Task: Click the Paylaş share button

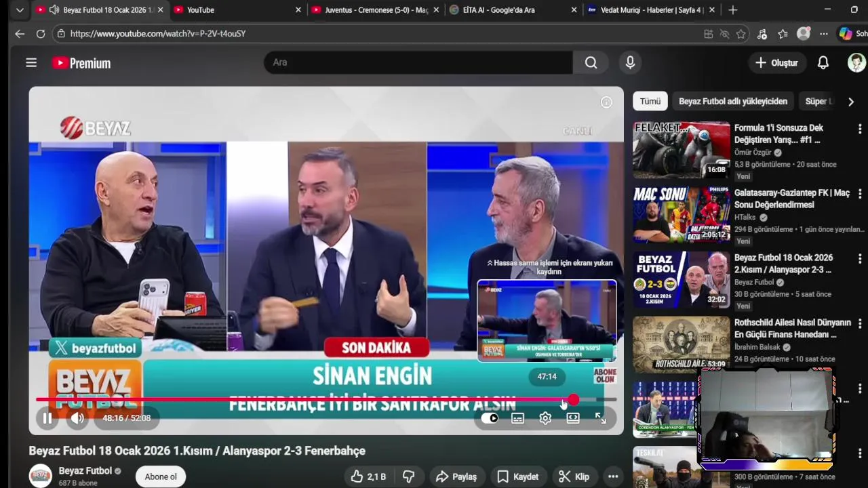Action: pos(456,477)
